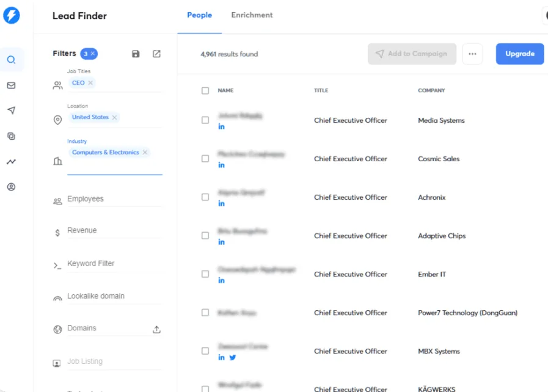Select the People tab
This screenshot has width=548, height=392.
[x=199, y=15]
